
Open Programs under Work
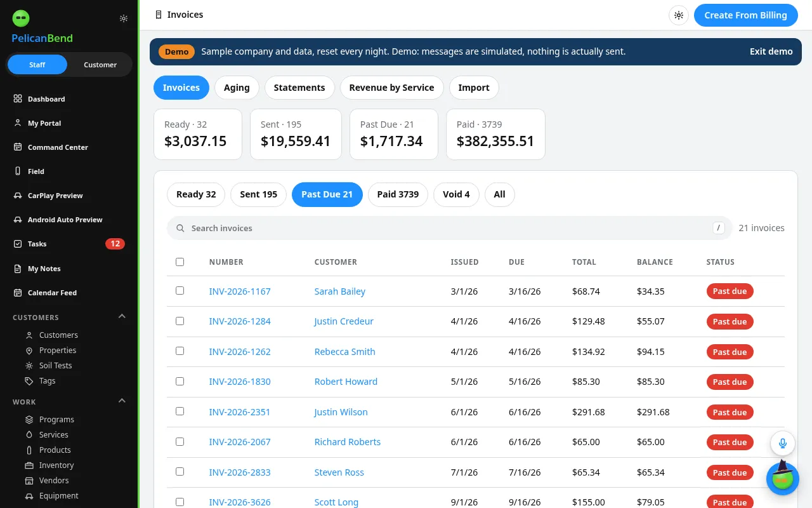(56, 420)
